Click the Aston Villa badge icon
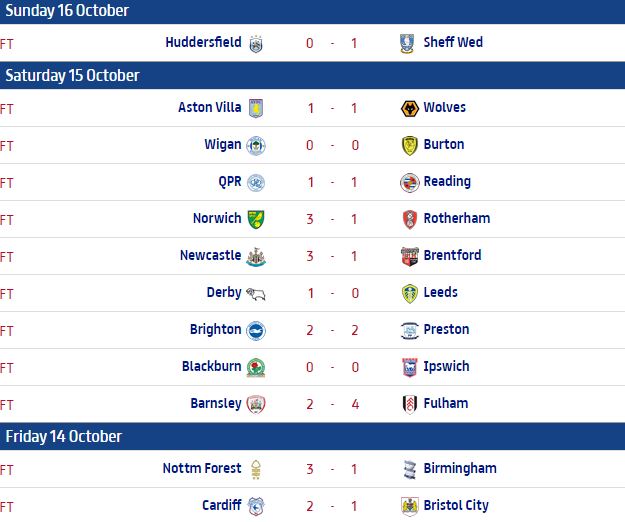Viewport: 625px width, 522px height. (256, 108)
